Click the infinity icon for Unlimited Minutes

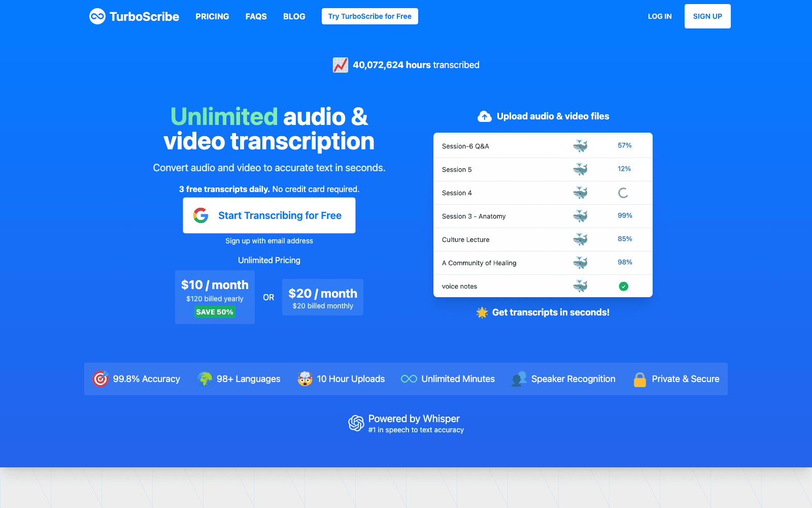pos(409,379)
